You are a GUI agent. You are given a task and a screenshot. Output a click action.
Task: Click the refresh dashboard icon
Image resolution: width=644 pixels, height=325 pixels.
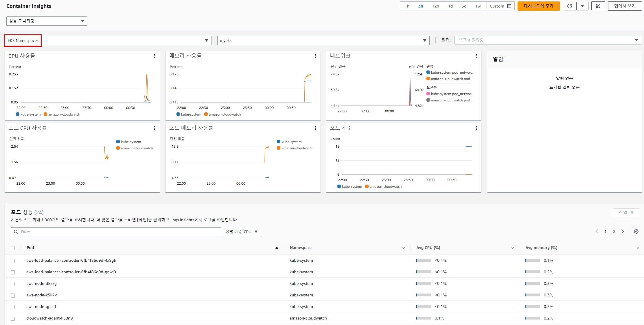pyautogui.click(x=569, y=6)
